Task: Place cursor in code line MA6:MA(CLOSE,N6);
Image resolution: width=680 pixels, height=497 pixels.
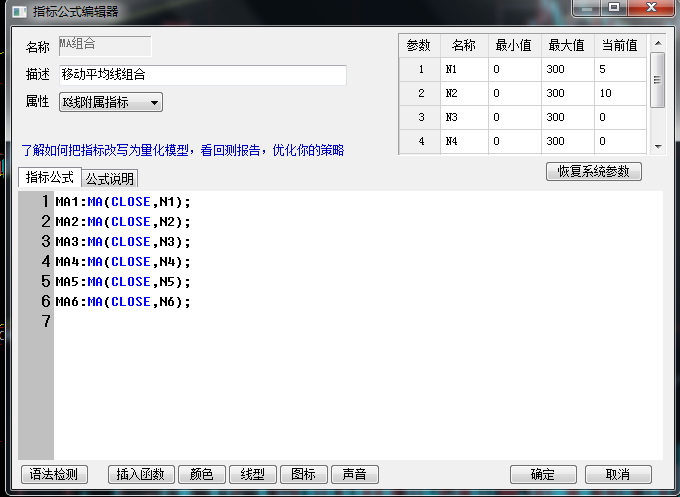Action: point(123,301)
